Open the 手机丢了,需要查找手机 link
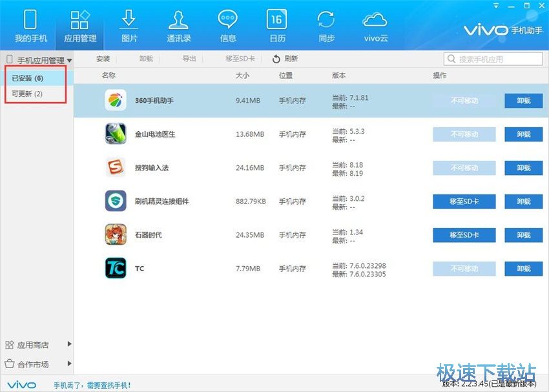This screenshot has width=549, height=392. [x=92, y=386]
